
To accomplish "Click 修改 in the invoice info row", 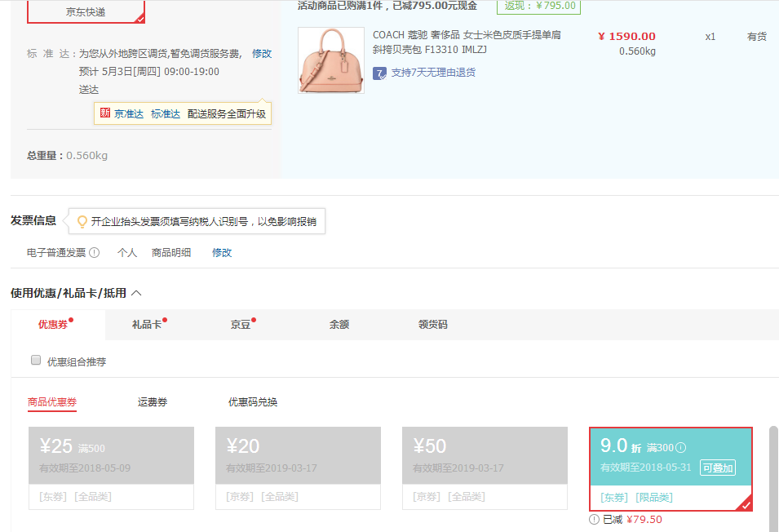I will [222, 253].
